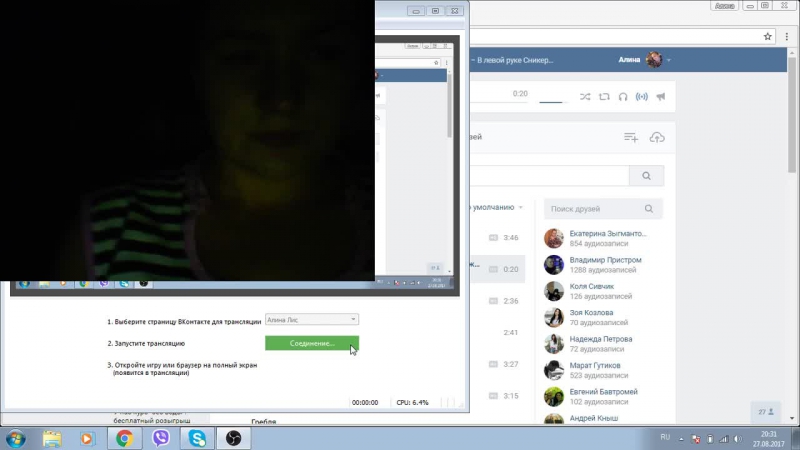Click the add playlist icon
Image resolution: width=800 pixels, height=450 pixels.
pos(631,137)
